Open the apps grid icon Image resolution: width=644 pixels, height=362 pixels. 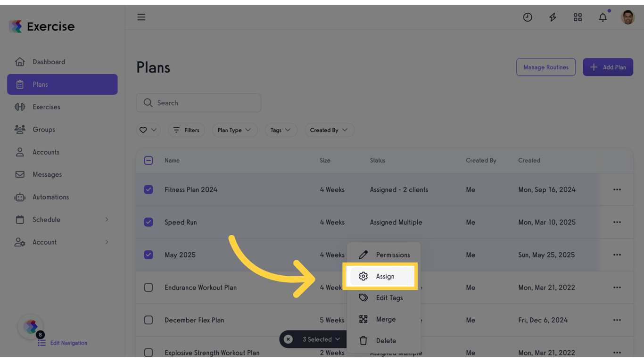click(578, 17)
